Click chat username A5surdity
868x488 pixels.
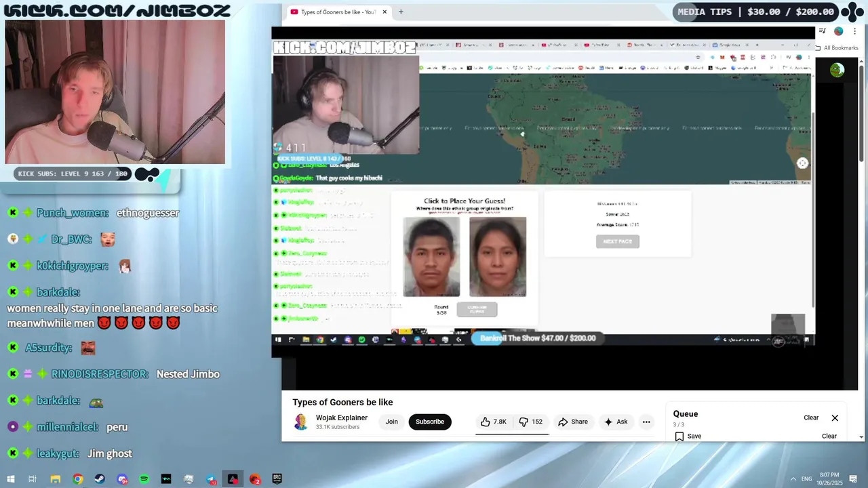pyautogui.click(x=49, y=348)
